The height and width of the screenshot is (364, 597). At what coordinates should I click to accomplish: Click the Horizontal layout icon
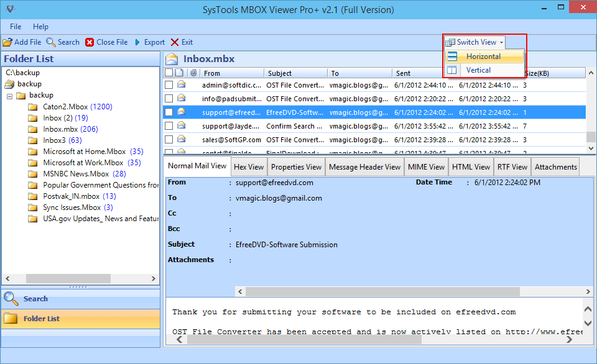coord(452,57)
